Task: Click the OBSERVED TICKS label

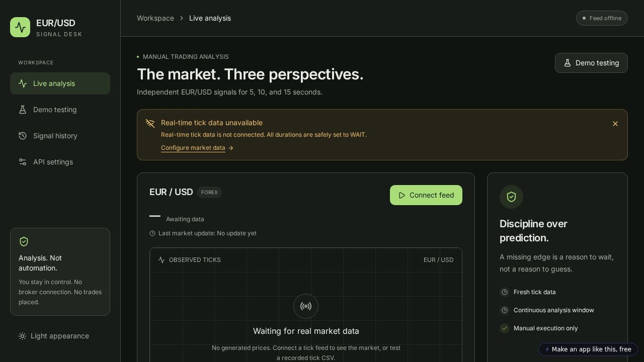Action: (x=195, y=260)
